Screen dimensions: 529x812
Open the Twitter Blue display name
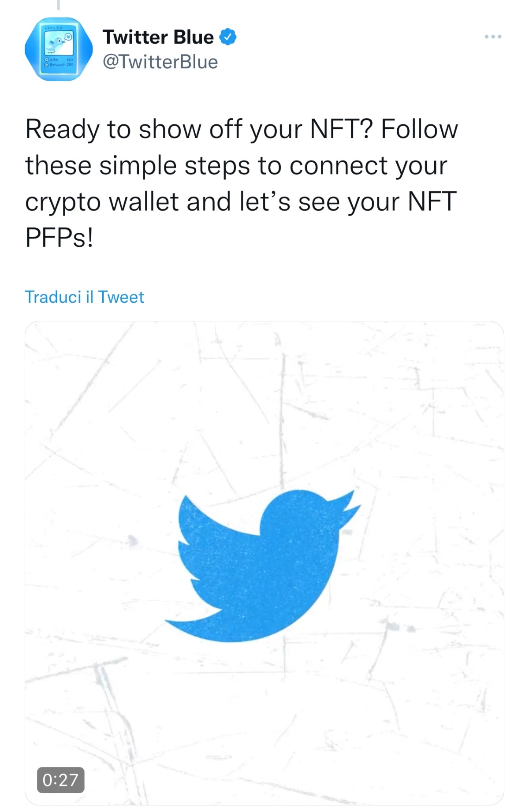click(x=158, y=37)
